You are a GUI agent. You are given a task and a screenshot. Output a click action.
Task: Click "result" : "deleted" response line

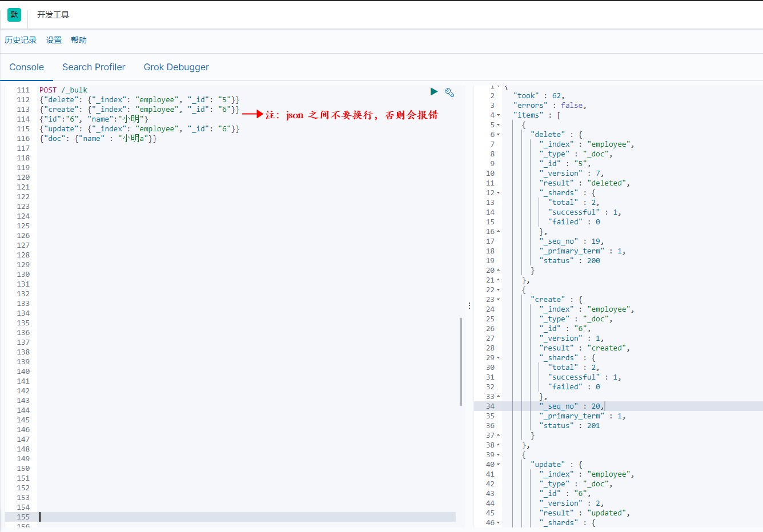coord(584,183)
